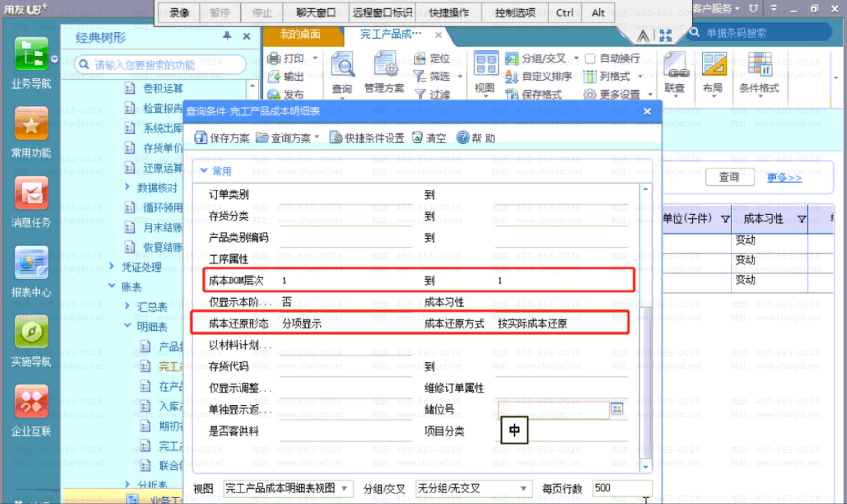Screen dimensions: 847x504
Task: Open 视图 dropdown 完工产品成本明细表视图
Action: 344,488
